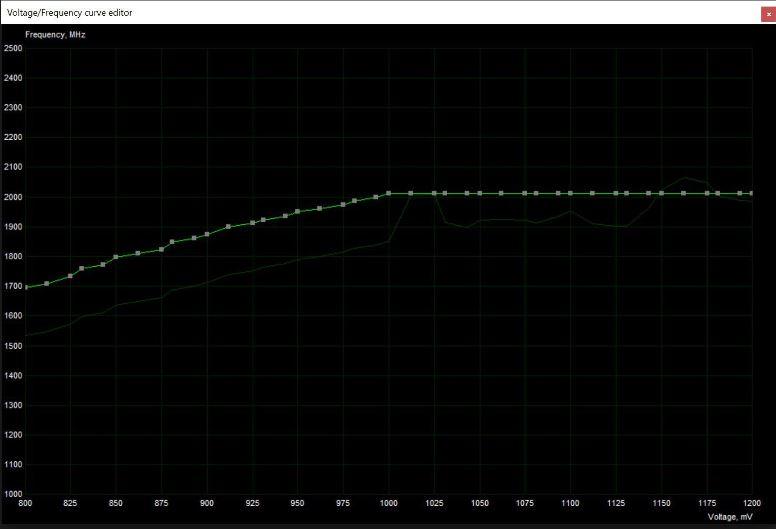The image size is (776, 529).
Task: Select the curve point at 1025 mV
Action: (434, 193)
